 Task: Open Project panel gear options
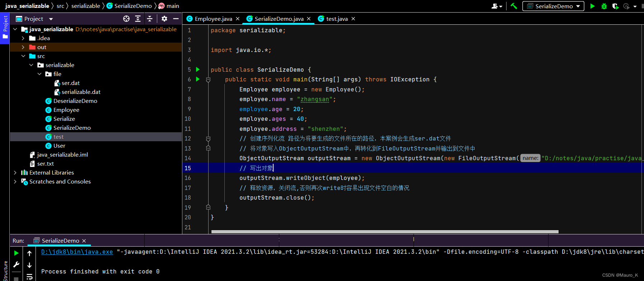tap(164, 19)
